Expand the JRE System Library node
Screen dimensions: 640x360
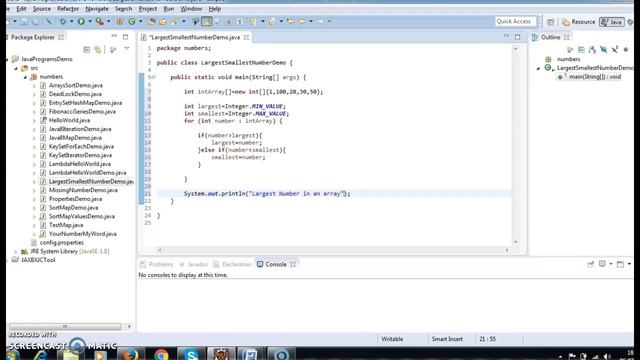coord(16,251)
